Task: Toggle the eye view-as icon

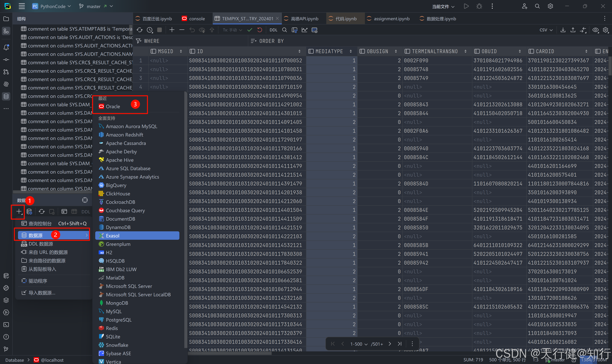Action: [595, 30]
